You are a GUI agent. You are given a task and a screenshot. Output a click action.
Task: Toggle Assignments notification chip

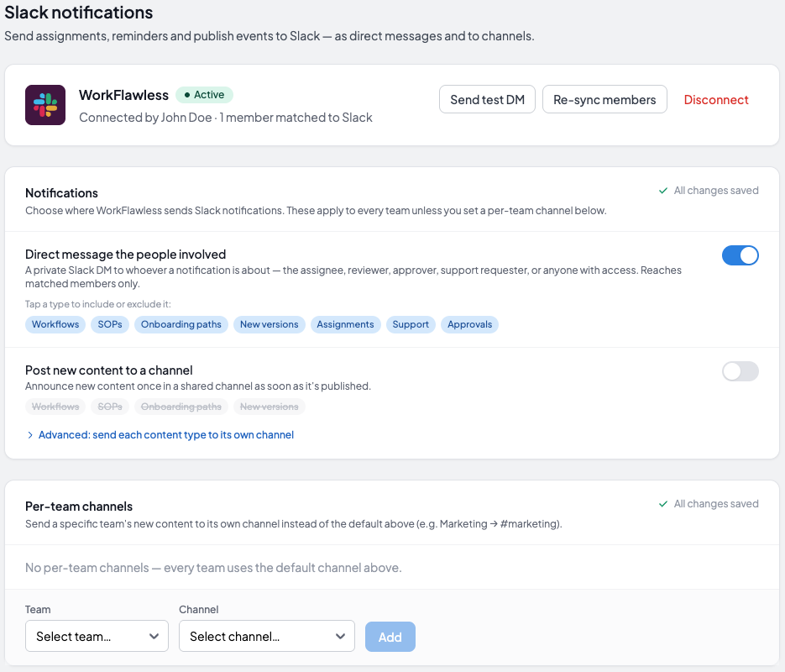click(x=345, y=324)
